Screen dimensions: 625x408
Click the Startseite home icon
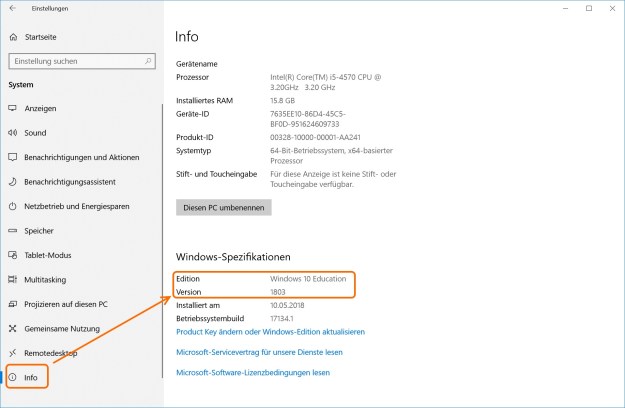tap(13, 37)
